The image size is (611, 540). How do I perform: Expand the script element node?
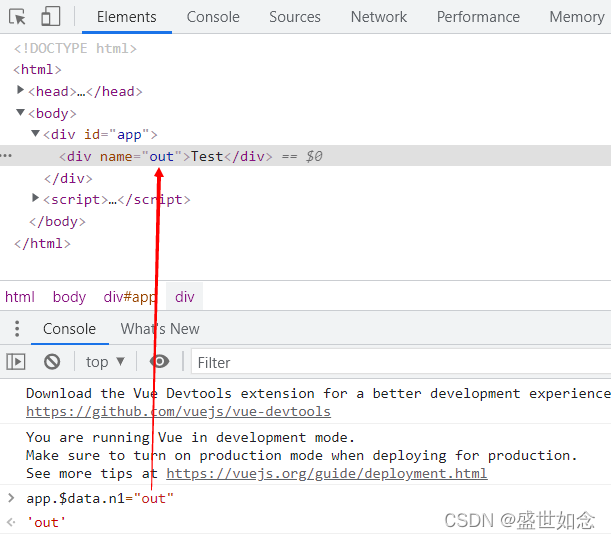[x=35, y=198]
